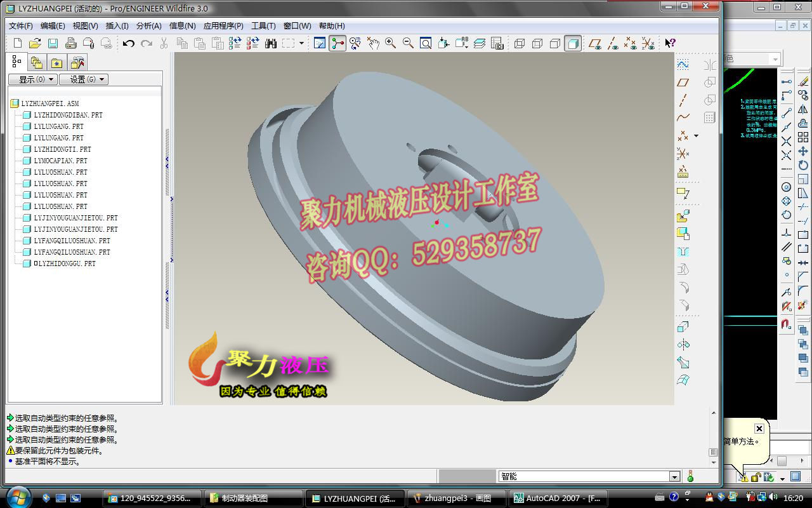Toggle datum plane display off
The width and height of the screenshot is (812, 508).
point(594,43)
